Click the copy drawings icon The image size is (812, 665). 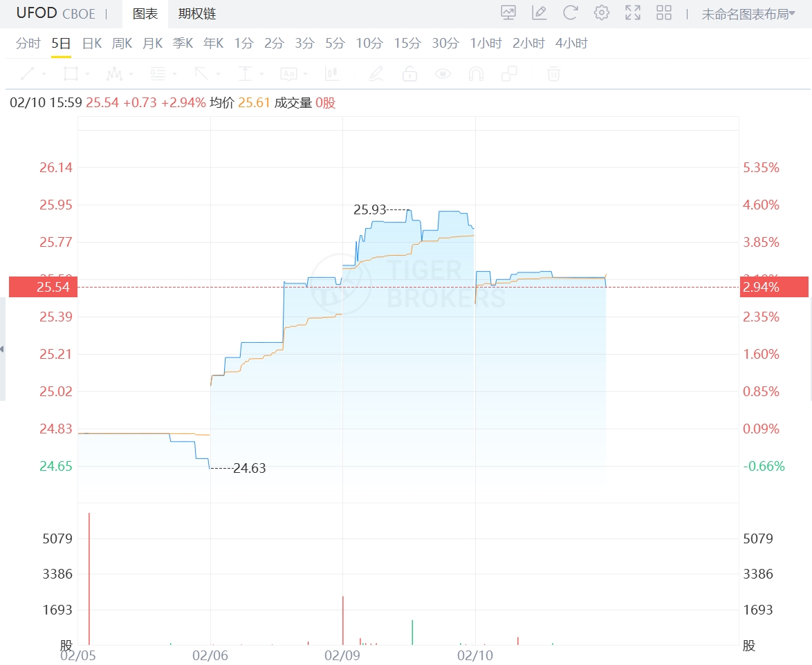coord(509,74)
